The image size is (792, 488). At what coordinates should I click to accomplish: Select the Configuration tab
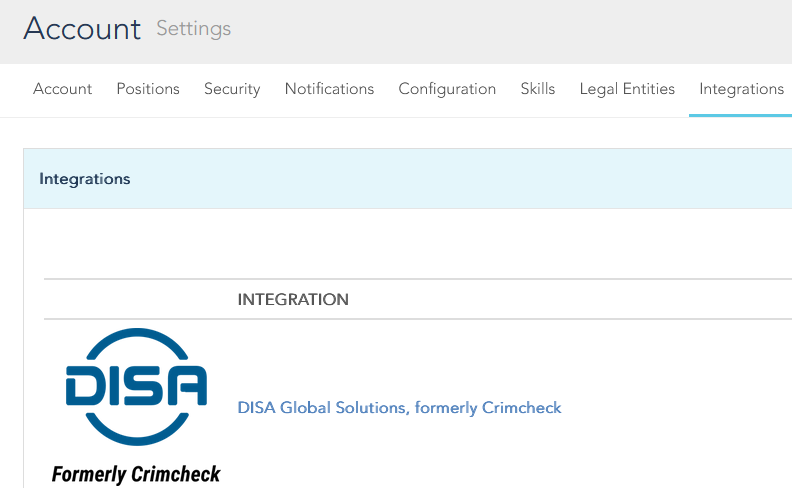pos(447,89)
